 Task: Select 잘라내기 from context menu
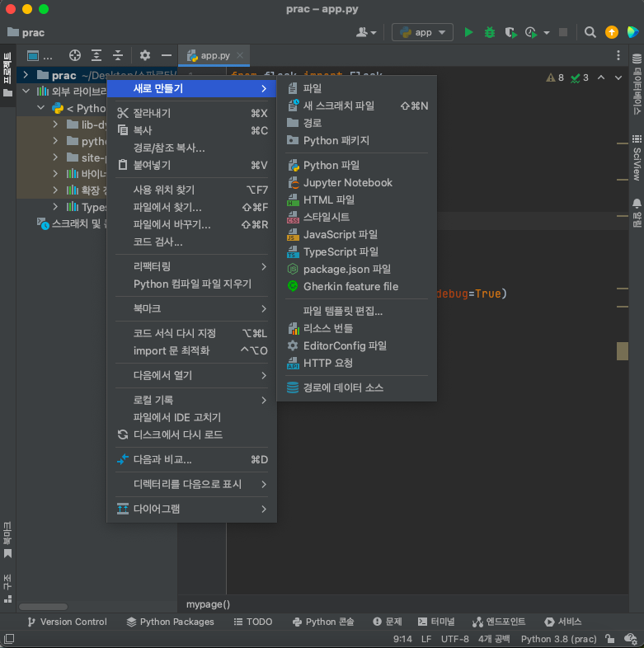point(191,113)
